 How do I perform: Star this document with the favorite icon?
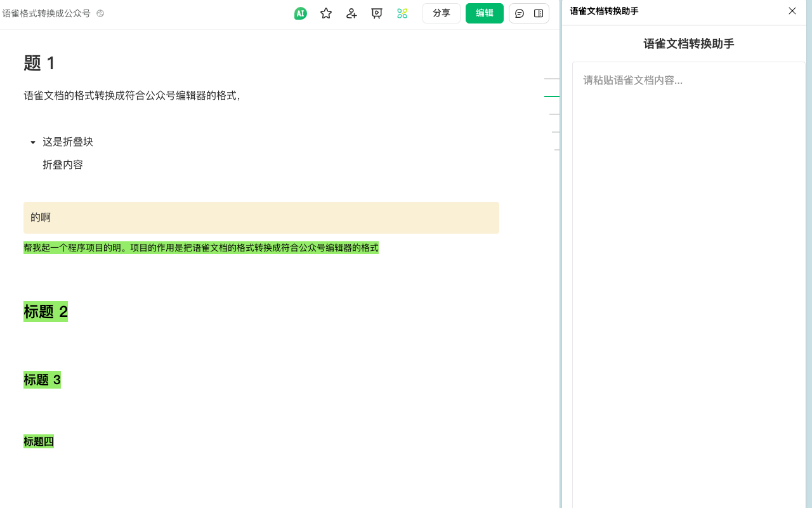(326, 13)
